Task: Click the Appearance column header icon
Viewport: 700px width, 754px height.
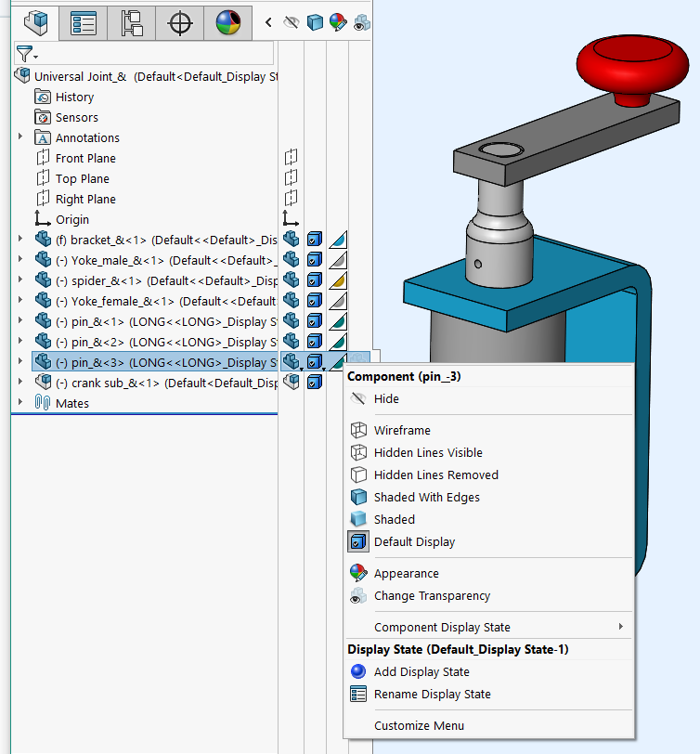Action: point(338,22)
